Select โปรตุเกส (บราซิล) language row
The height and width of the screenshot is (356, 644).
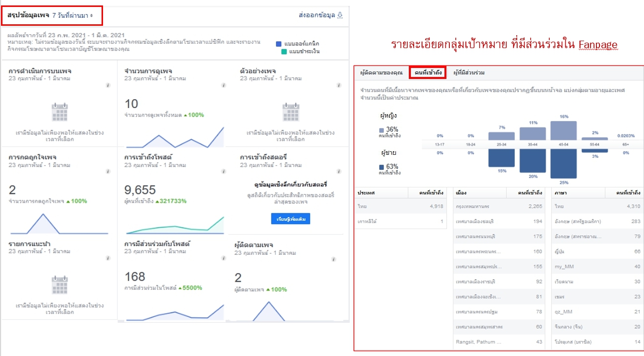coord(598,342)
